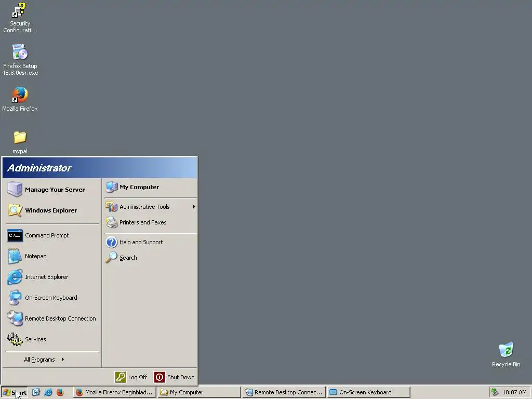Viewport: 532px width, 399px height.
Task: Switch to Mozilla Firefox Beginblad taskbar button
Action: click(115, 392)
